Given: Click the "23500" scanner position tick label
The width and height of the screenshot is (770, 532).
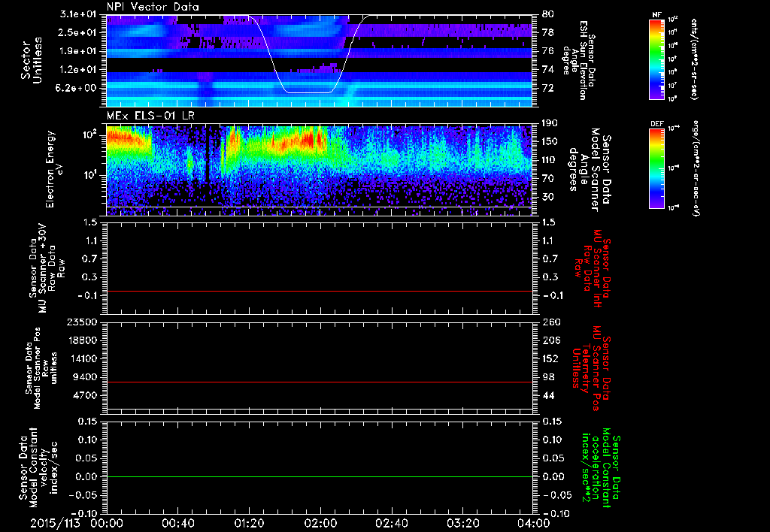Looking at the screenshot, I should (83, 322).
